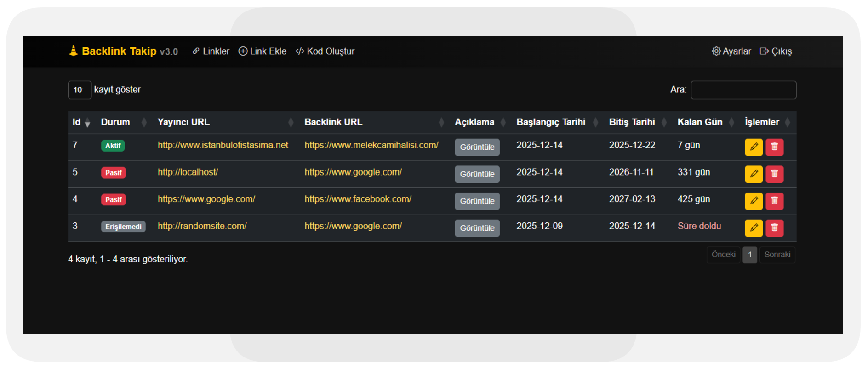
Task: Open the istanbulofistasima.net publisher link
Action: pos(223,145)
